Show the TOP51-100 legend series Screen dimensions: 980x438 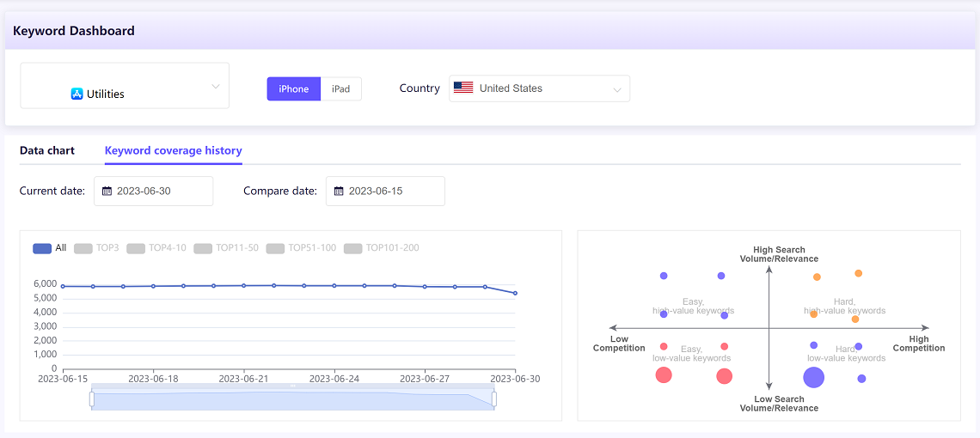pyautogui.click(x=301, y=248)
